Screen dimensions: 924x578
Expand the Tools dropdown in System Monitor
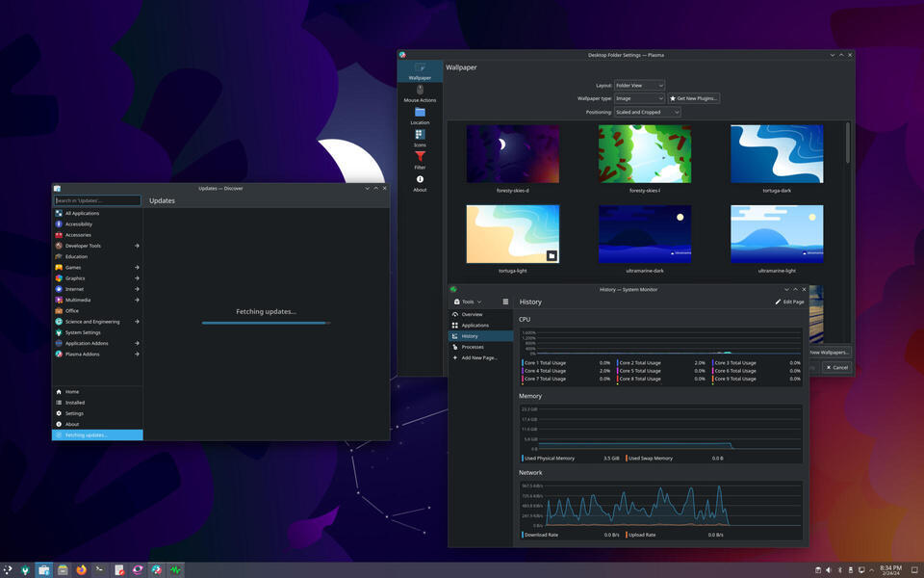click(468, 302)
